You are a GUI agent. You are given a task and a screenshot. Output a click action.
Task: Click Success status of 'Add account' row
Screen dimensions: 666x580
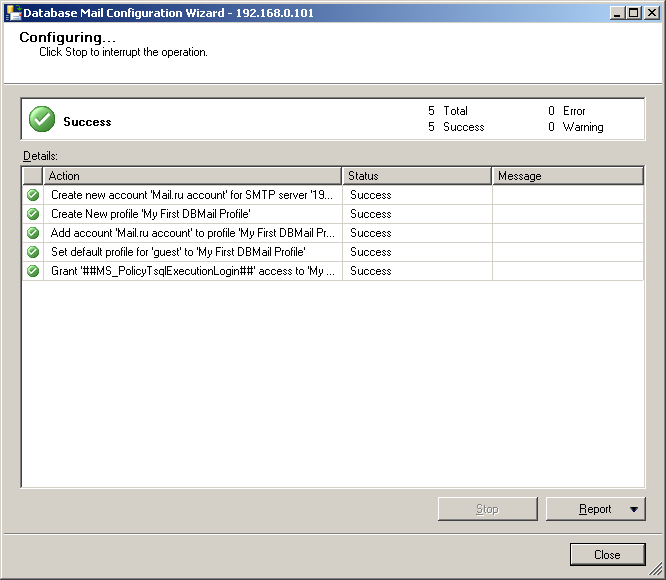371,233
